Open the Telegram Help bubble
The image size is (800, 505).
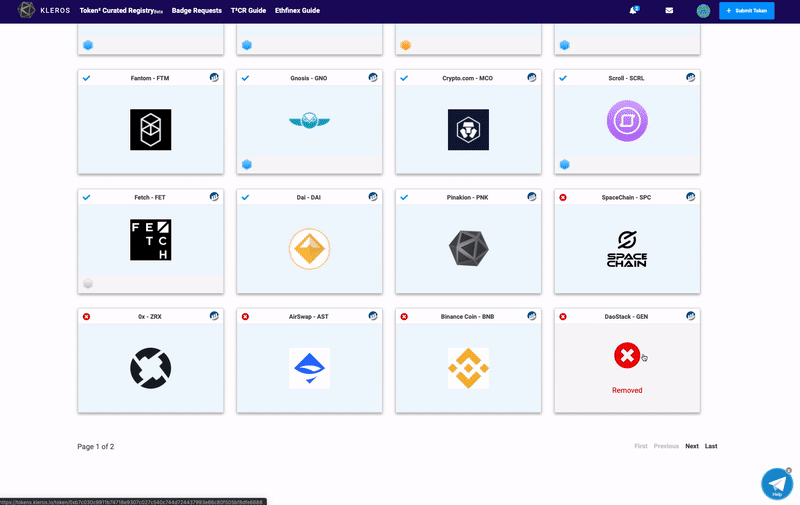pos(777,484)
